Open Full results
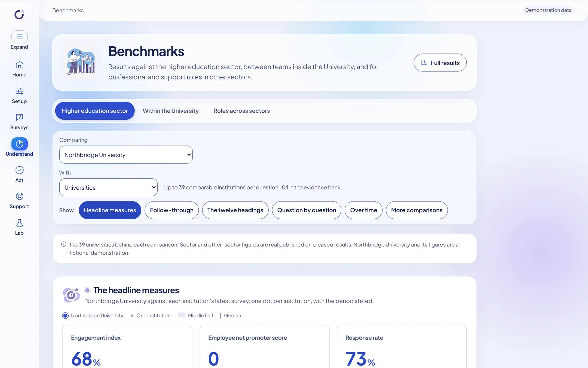The image size is (588, 368). click(x=440, y=63)
